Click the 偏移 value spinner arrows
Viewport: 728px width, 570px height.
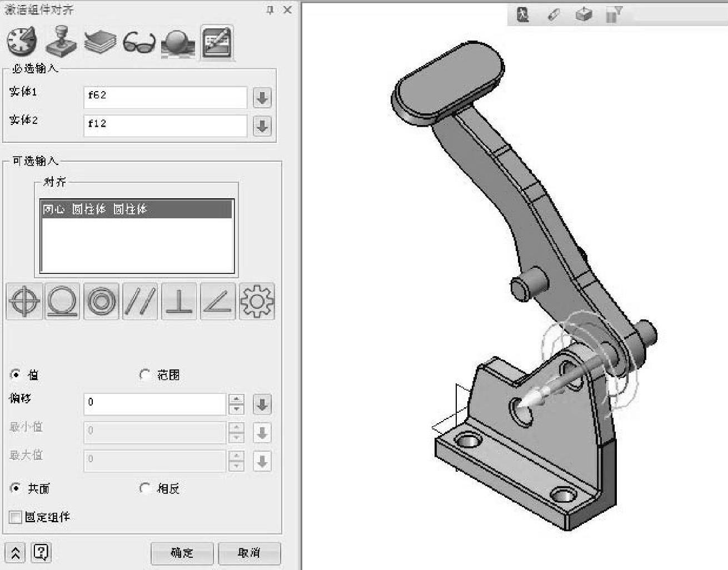[x=237, y=404]
